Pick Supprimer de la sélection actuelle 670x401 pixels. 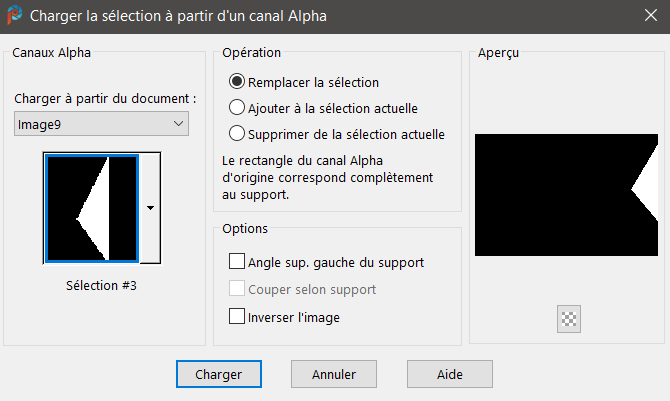pos(237,133)
